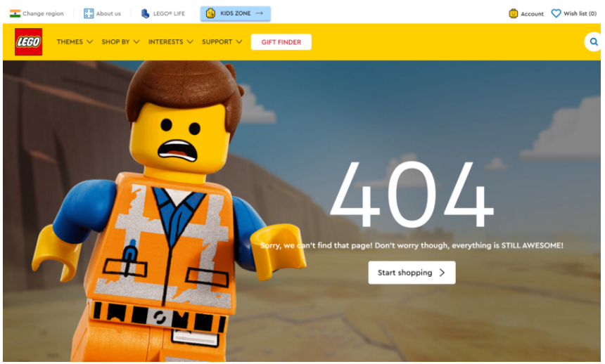
Task: Expand the Themes chevron
Action: pos(89,41)
